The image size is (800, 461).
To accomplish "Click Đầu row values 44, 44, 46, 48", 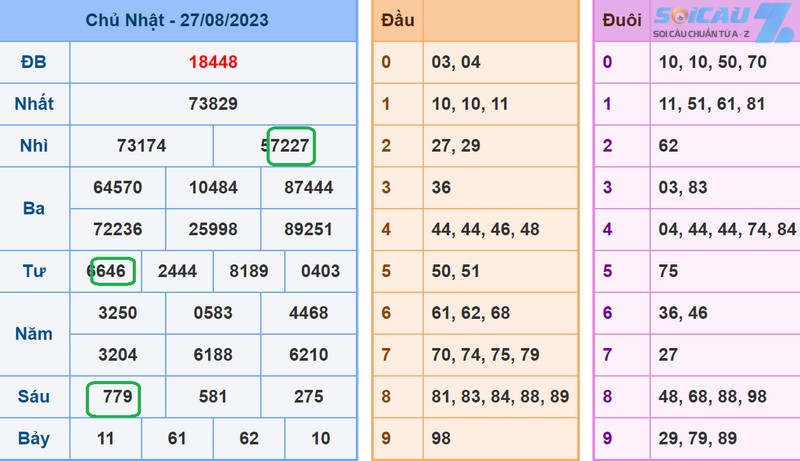I will pos(485,229).
